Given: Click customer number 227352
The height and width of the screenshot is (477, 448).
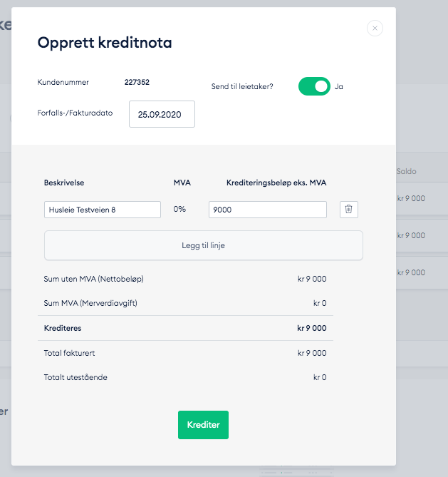Looking at the screenshot, I should pos(137,83).
